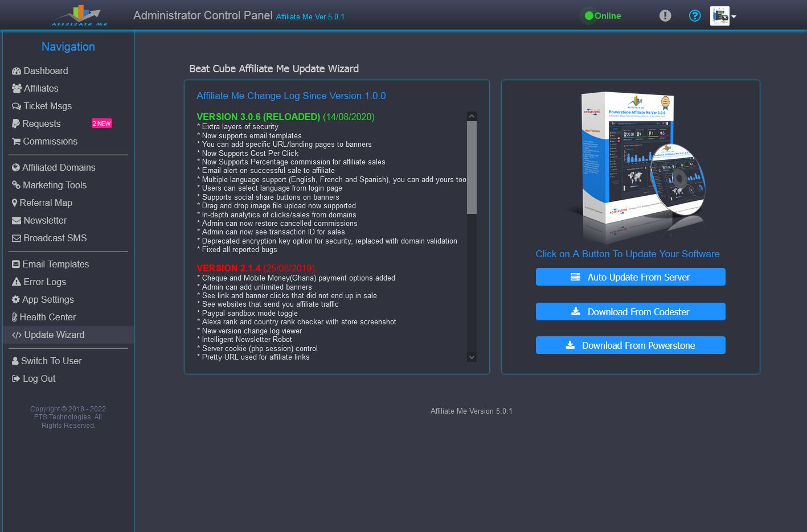This screenshot has height=532, width=807.
Task: Click Auto Update From Server button
Action: (x=630, y=277)
